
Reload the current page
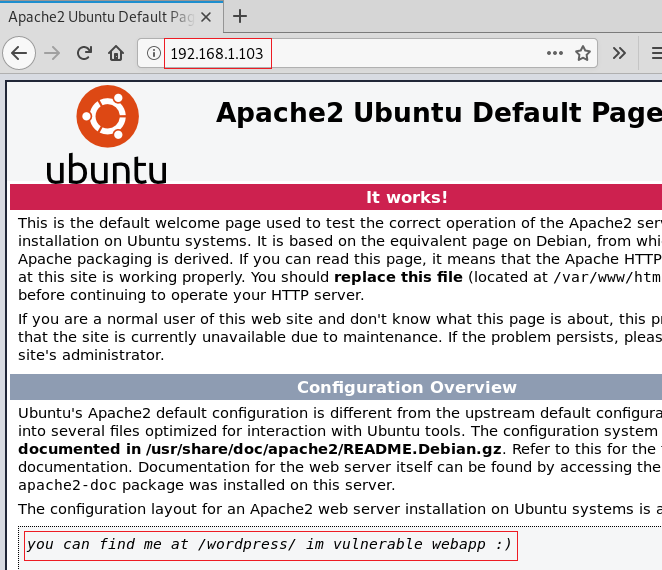[84, 53]
